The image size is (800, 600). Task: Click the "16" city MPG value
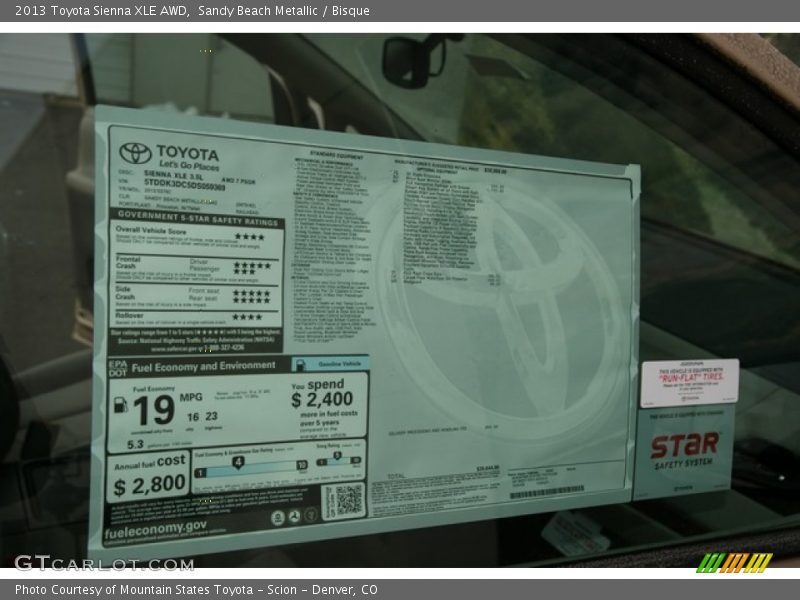pos(193,417)
